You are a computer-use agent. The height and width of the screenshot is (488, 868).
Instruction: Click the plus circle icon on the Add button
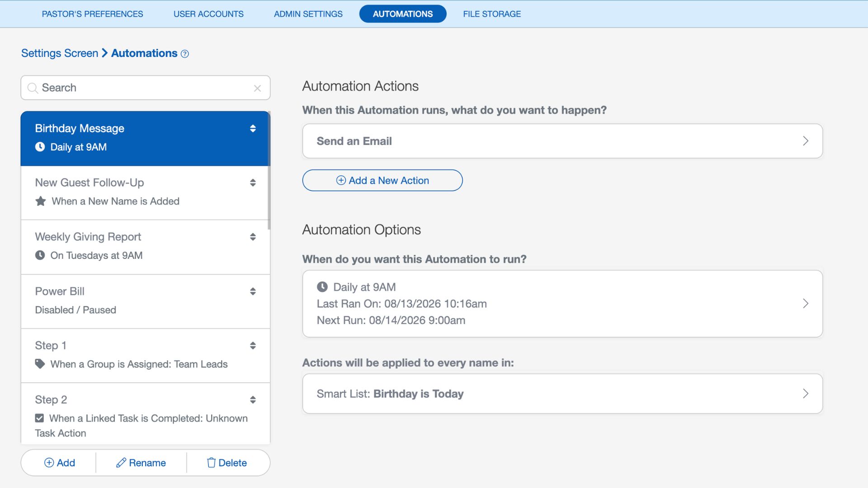(x=49, y=463)
